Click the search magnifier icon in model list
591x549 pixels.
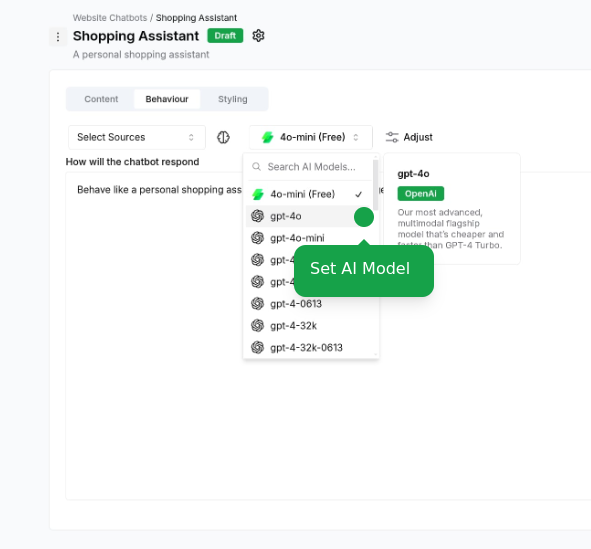(x=257, y=167)
